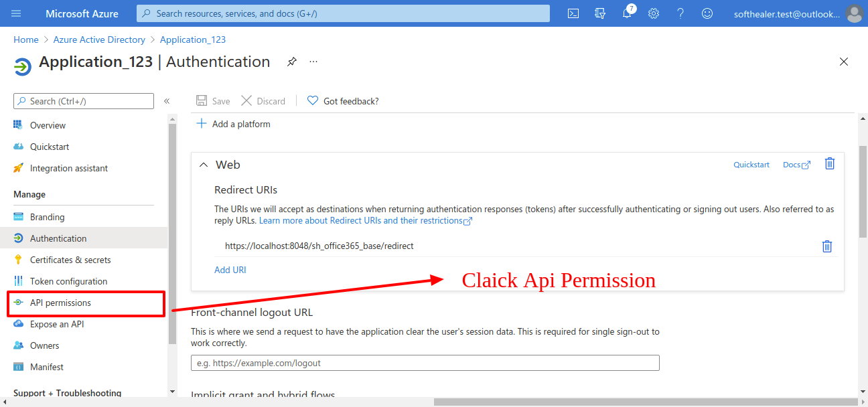Collapse the Web platform section chevron
Viewport: 868px width, 407px height.
tap(204, 165)
